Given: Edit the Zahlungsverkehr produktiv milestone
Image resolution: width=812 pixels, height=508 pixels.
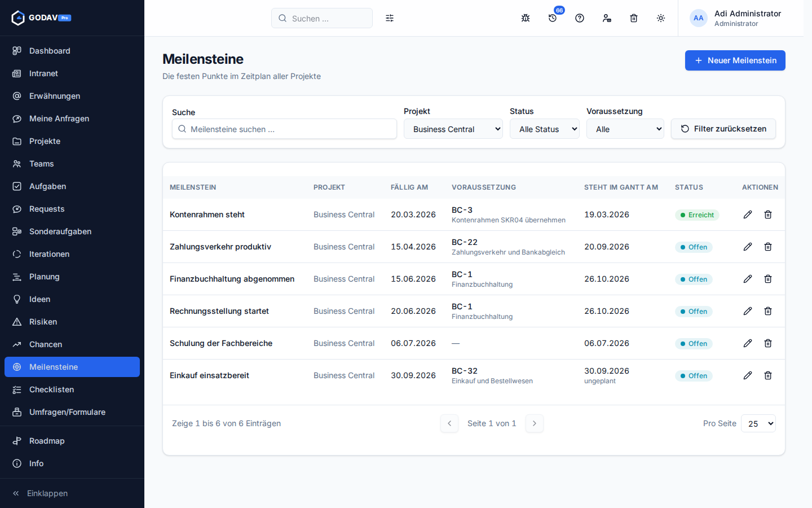Looking at the screenshot, I should pos(748,247).
